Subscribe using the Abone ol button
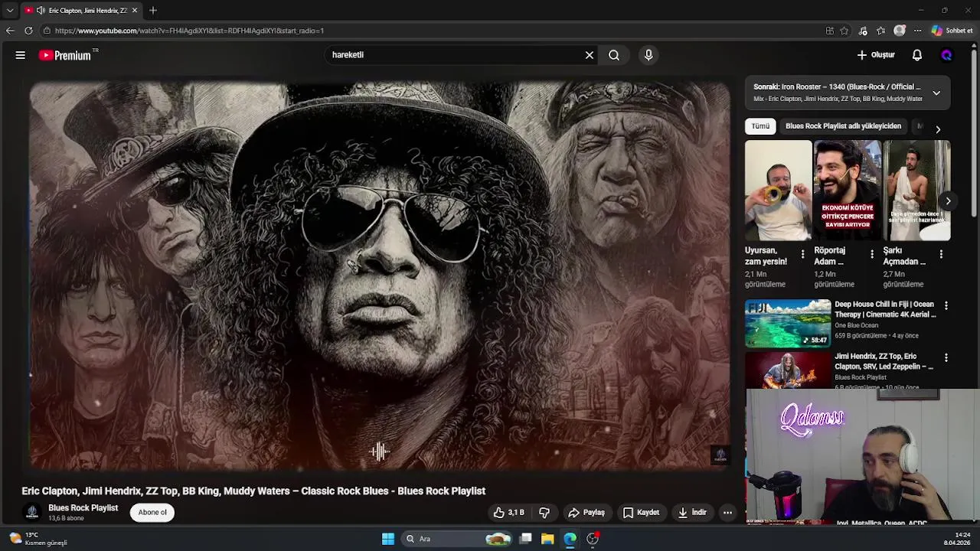Screen dimensions: 980x551 (x=152, y=513)
